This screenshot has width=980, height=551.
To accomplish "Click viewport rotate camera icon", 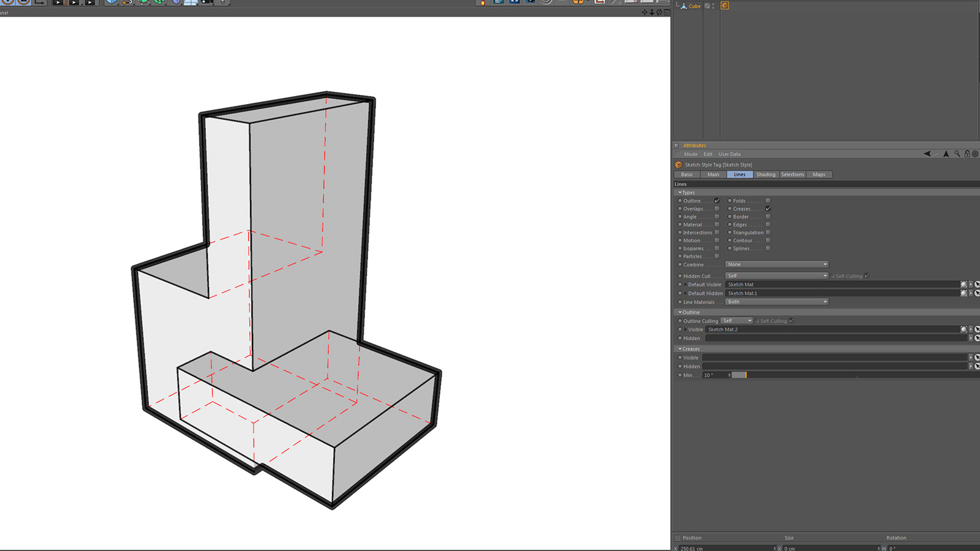I will (659, 12).
